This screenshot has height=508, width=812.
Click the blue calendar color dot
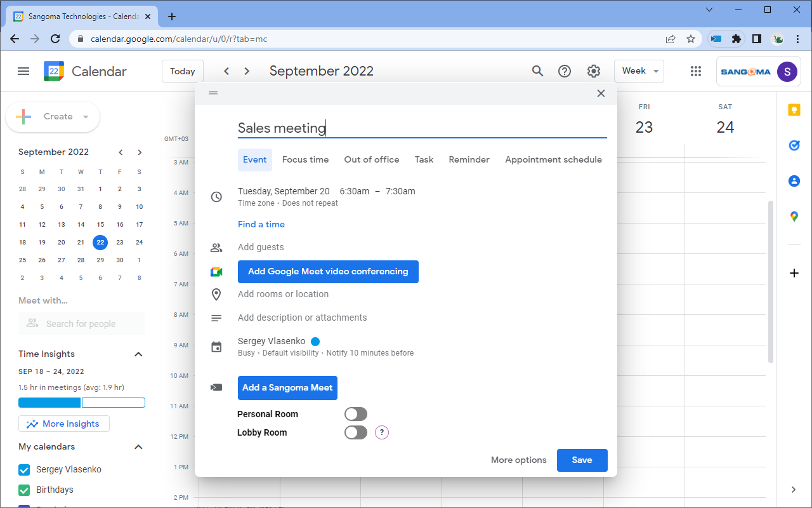315,342
